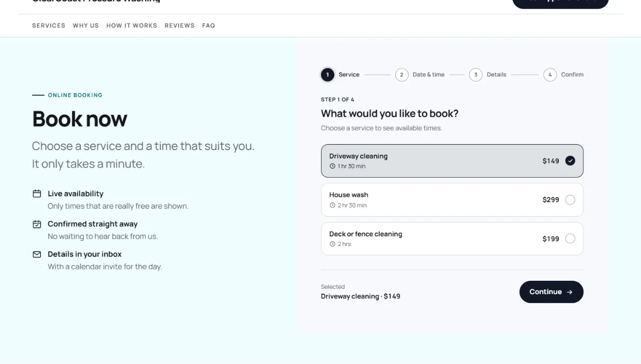Click the $149 price on Driveway cleaning card

[551, 161]
